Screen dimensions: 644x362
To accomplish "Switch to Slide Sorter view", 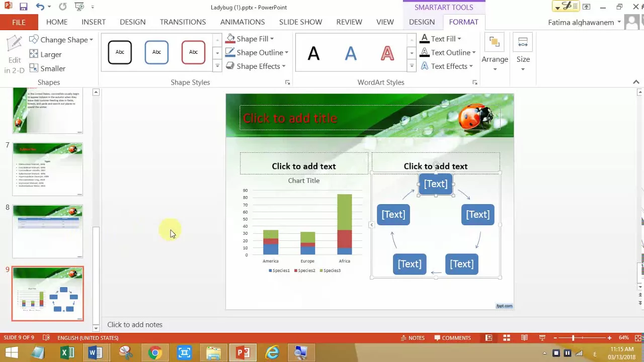I will point(507,338).
